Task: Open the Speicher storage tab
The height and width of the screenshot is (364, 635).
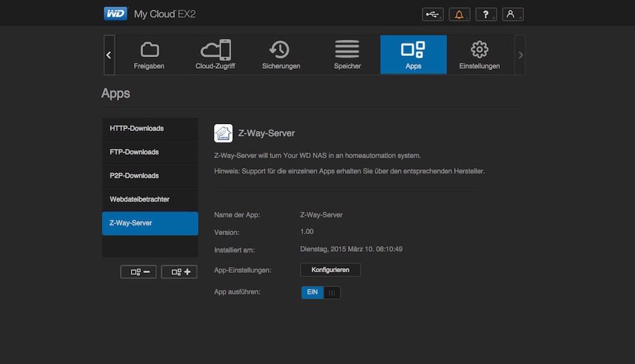Action: pyautogui.click(x=347, y=55)
